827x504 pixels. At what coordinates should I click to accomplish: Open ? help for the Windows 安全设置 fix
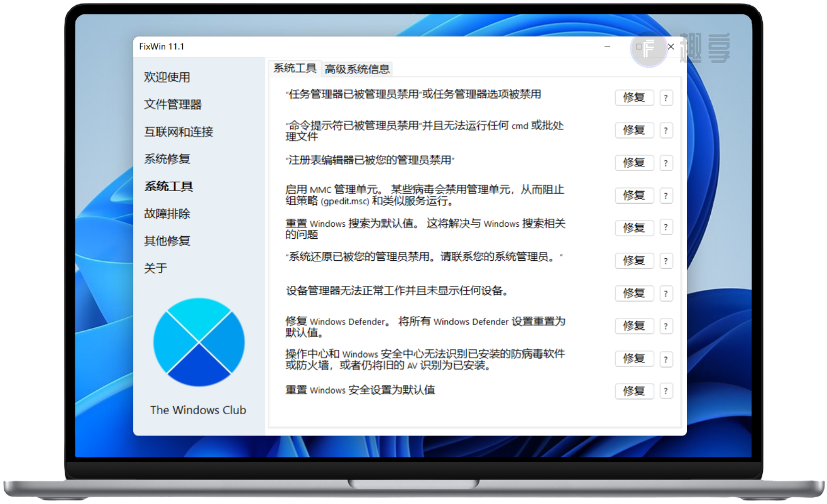[x=666, y=391]
